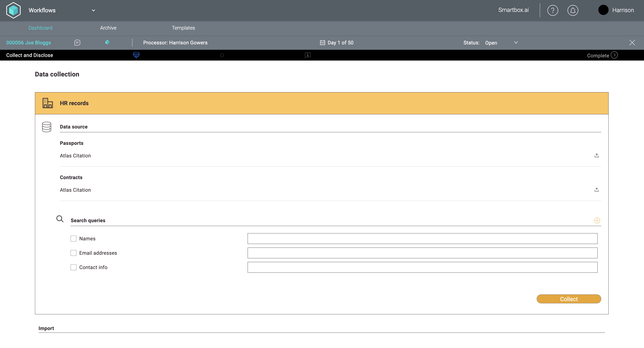Upload file for Contracts Atlas Citation
Image resolution: width=644 pixels, height=348 pixels.
tap(596, 190)
